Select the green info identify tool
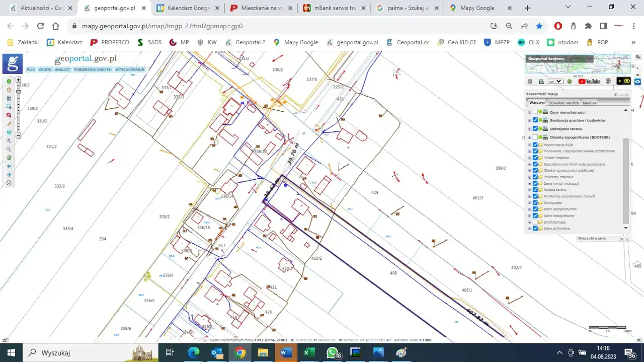 tap(9, 81)
